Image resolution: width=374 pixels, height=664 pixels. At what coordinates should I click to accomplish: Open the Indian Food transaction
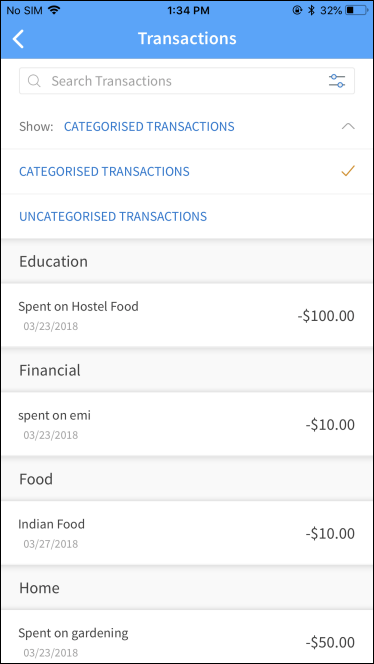point(187,533)
